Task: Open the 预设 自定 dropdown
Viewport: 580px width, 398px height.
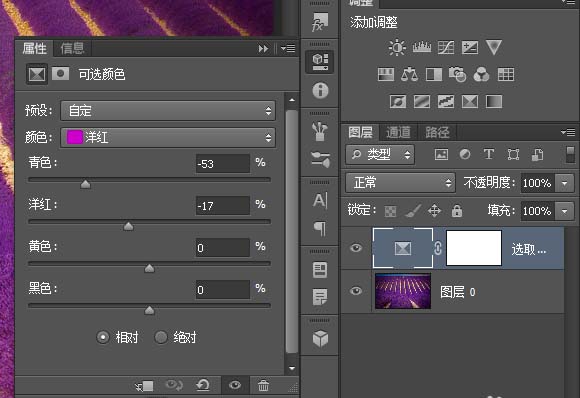Action: [168, 111]
